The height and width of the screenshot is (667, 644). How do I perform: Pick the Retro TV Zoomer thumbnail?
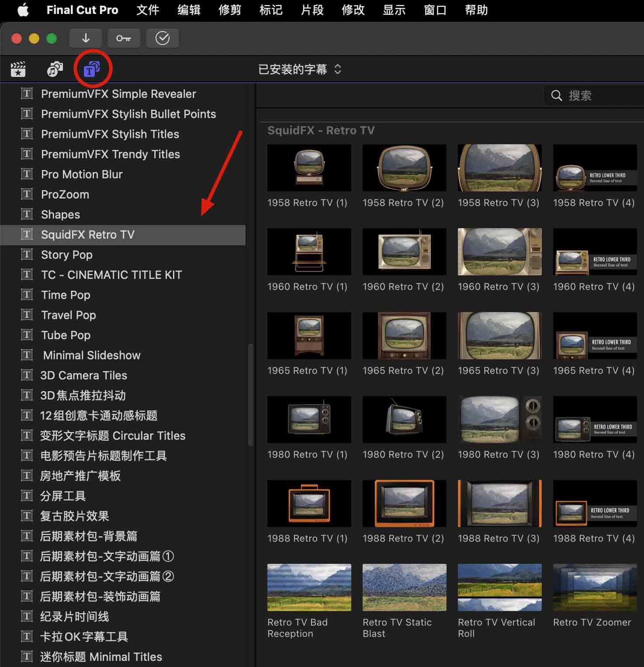[595, 587]
